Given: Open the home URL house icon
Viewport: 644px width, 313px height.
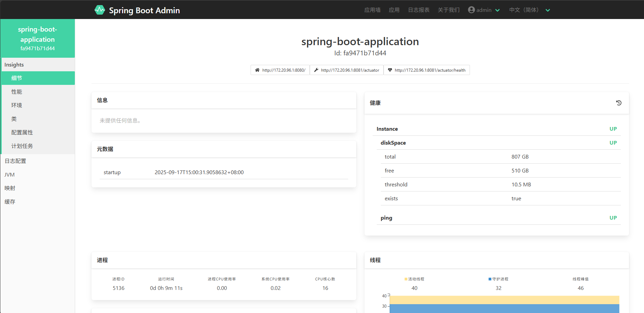Looking at the screenshot, I should (x=257, y=70).
